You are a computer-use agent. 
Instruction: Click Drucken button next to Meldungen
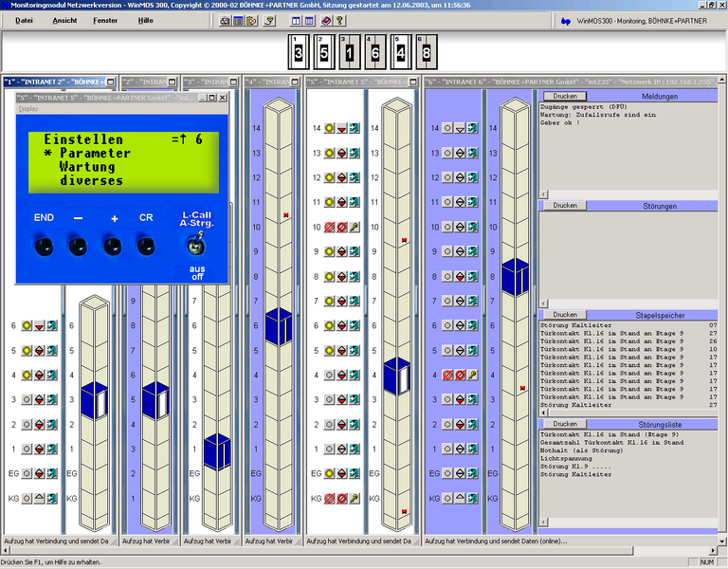[565, 97]
